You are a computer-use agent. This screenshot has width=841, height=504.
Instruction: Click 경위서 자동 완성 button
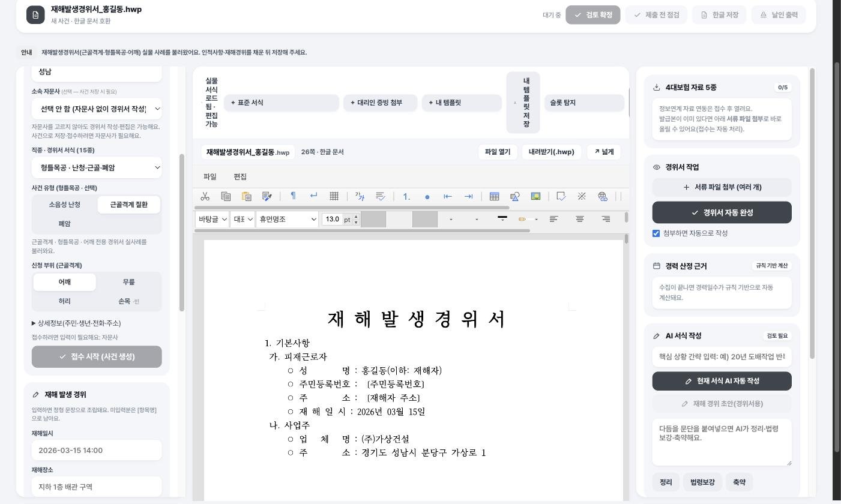tap(722, 212)
